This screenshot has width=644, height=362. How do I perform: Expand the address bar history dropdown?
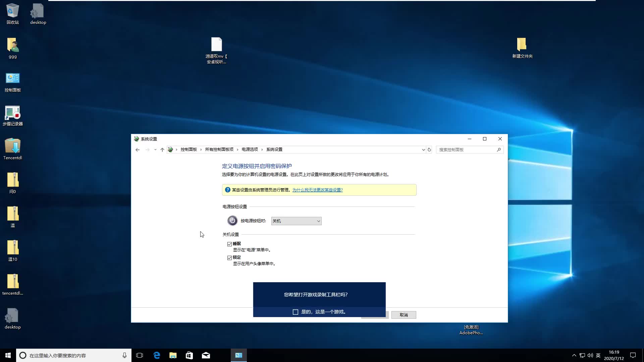coord(423,149)
